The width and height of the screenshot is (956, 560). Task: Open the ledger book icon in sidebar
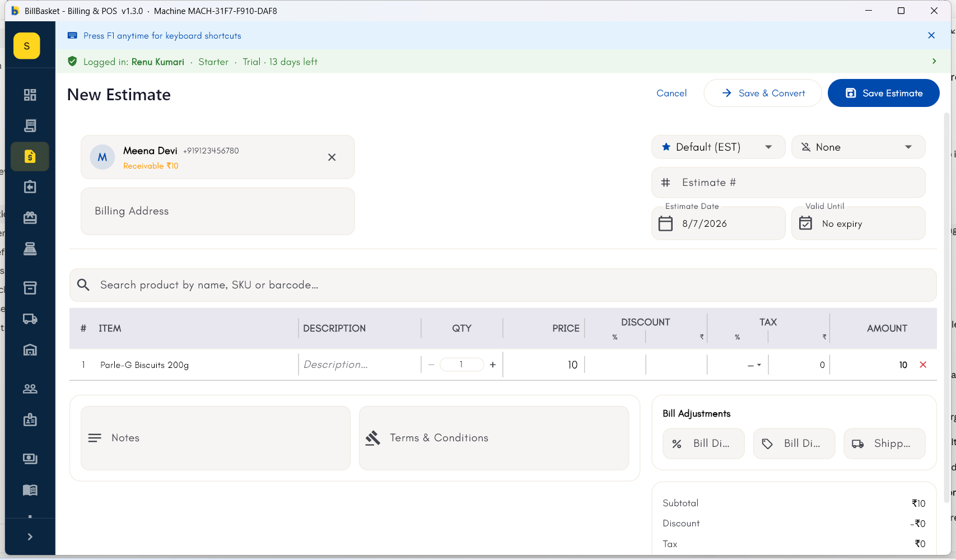[30, 490]
